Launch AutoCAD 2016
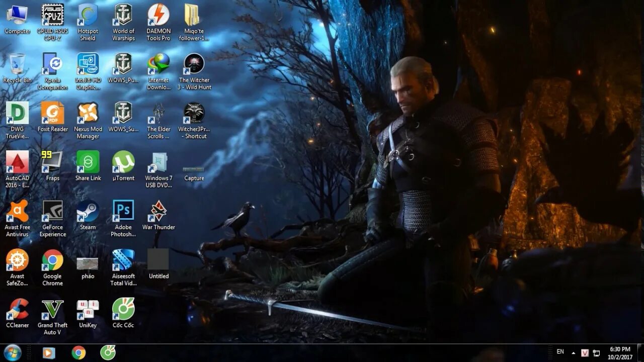The width and height of the screenshot is (644, 362). click(17, 169)
